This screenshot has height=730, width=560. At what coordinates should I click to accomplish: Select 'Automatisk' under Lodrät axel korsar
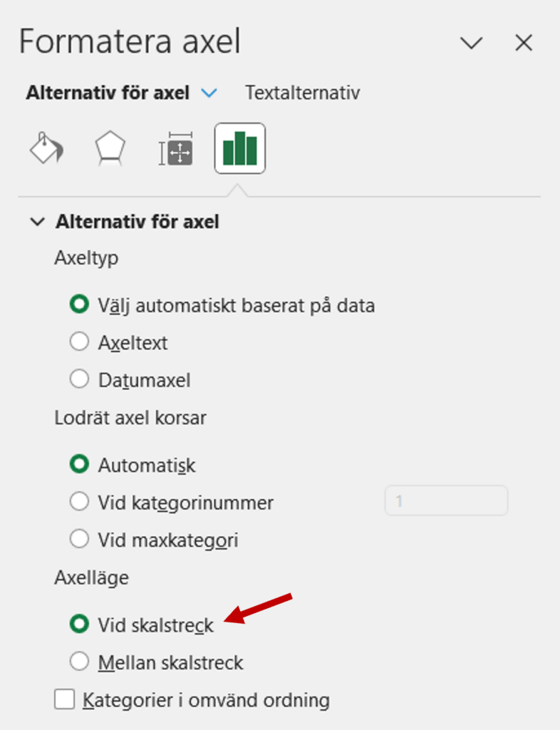pos(79,464)
